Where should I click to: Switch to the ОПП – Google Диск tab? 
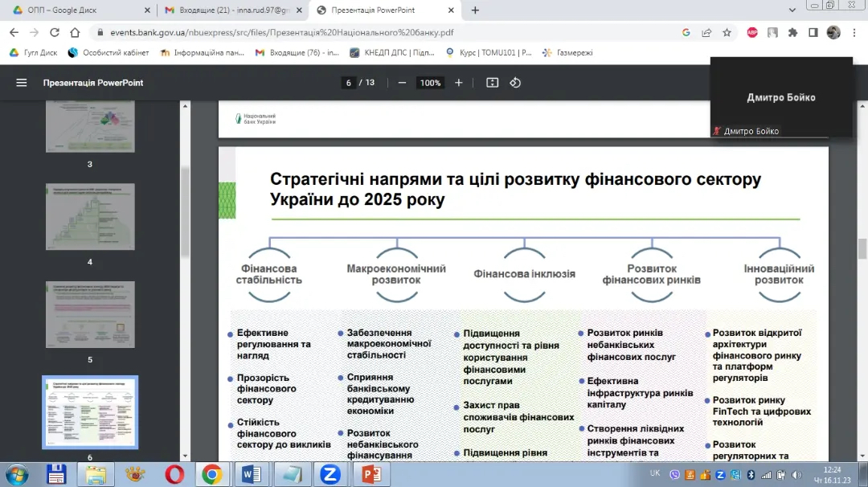coord(75,10)
